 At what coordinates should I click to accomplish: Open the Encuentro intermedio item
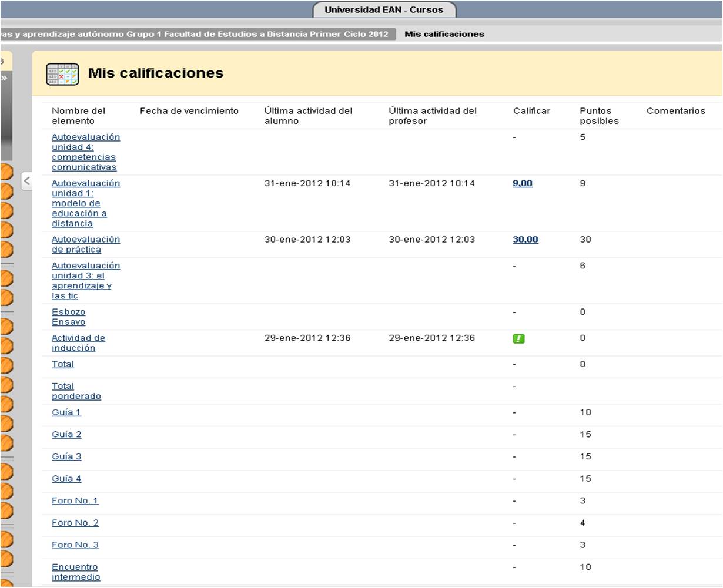click(75, 572)
